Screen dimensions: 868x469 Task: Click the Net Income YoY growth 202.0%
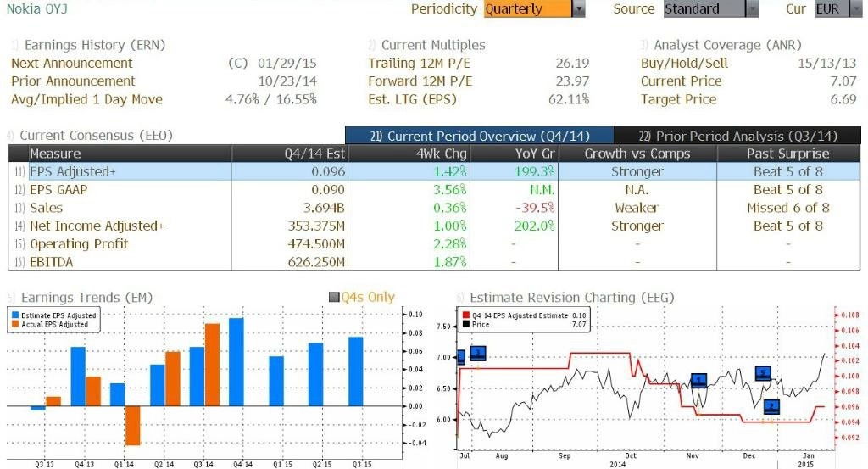(x=535, y=226)
